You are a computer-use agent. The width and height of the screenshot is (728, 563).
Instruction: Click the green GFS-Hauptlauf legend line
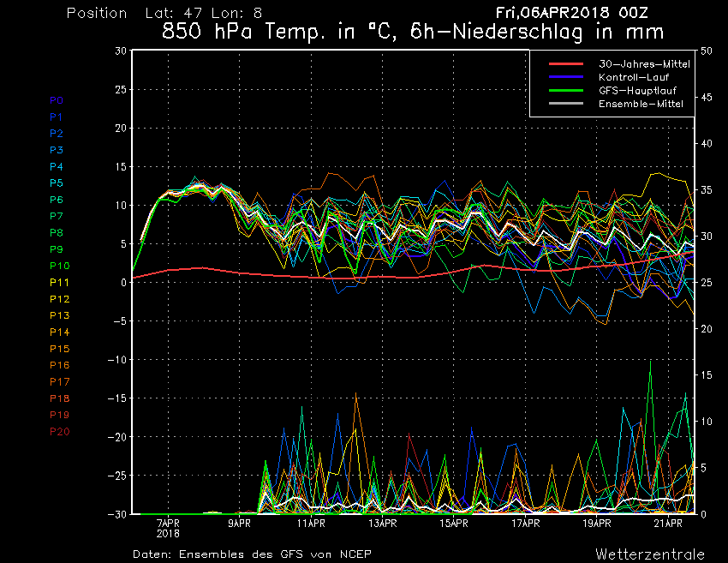click(566, 90)
